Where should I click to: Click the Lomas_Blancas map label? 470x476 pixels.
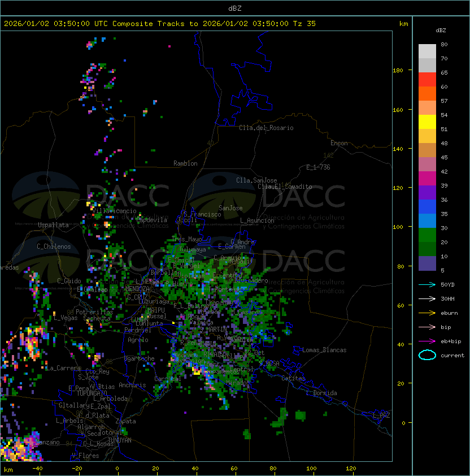[324, 350]
